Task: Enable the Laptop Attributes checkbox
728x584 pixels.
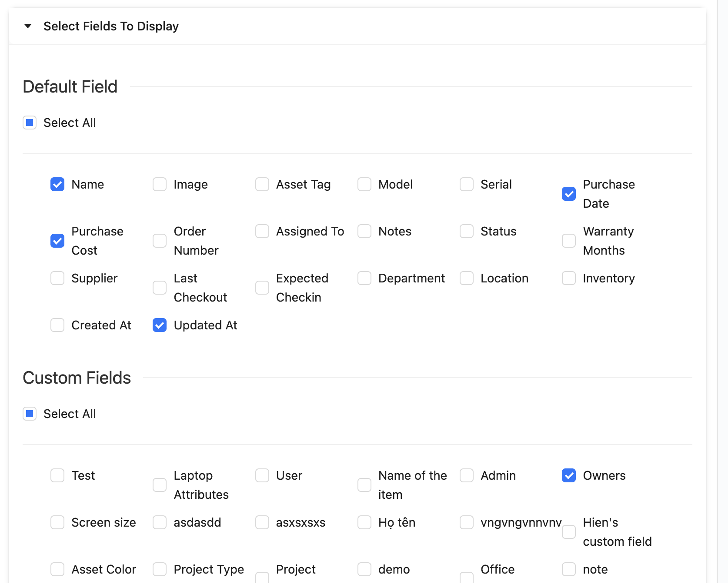Action: tap(160, 485)
